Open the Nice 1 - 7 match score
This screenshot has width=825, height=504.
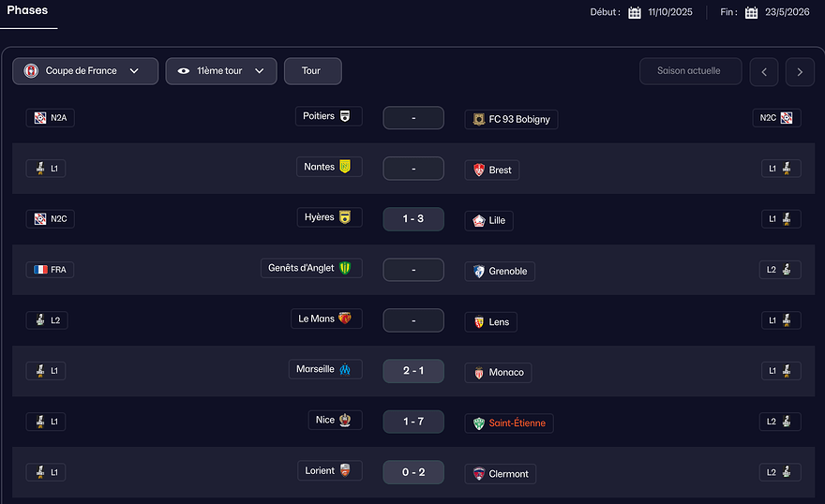point(413,422)
